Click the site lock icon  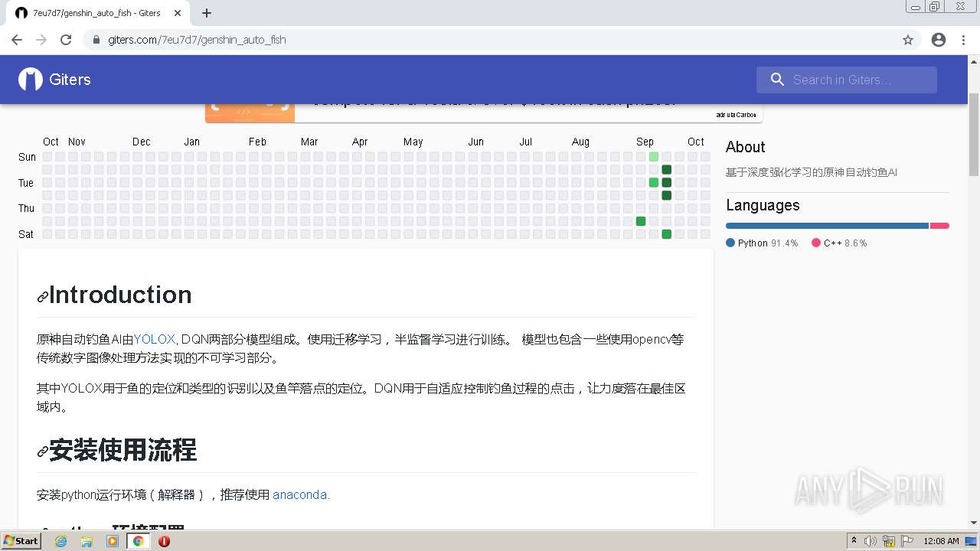[96, 40]
